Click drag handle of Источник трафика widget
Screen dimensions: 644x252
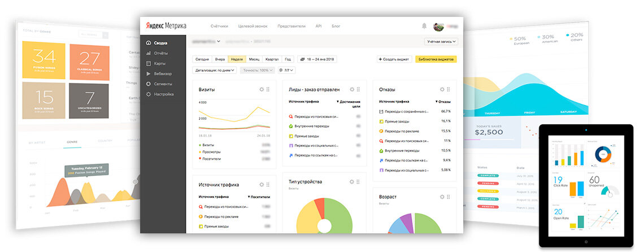pos(268,185)
